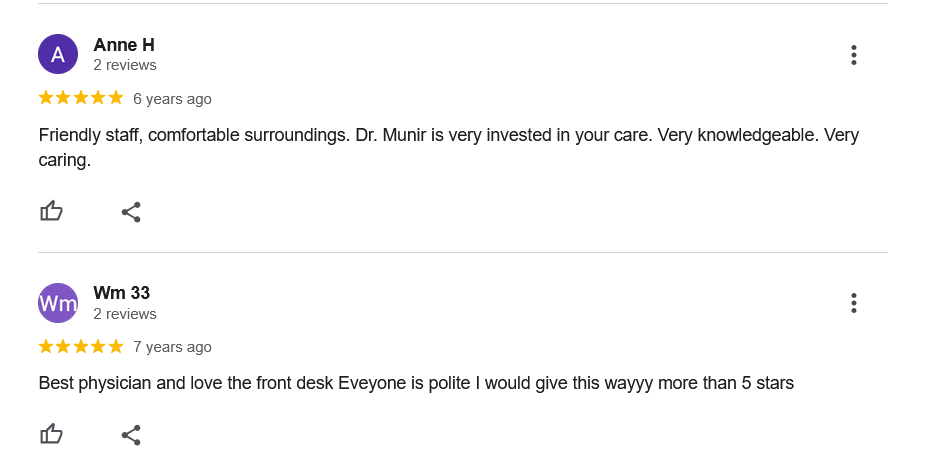Open reviewer name Wm 33
Viewport: 943px width, 475px height.
coord(122,293)
